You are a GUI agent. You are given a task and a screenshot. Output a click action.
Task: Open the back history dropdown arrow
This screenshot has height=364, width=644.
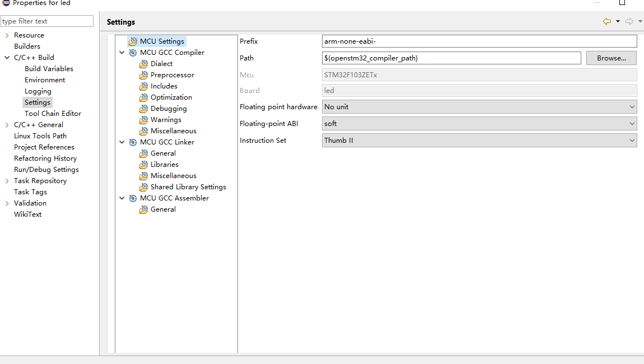[x=618, y=21]
